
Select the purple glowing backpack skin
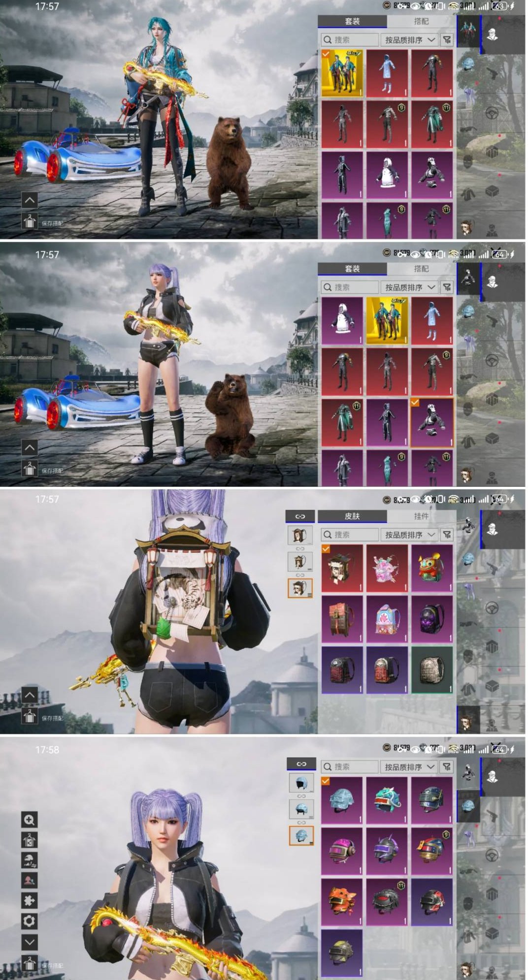tap(432, 619)
